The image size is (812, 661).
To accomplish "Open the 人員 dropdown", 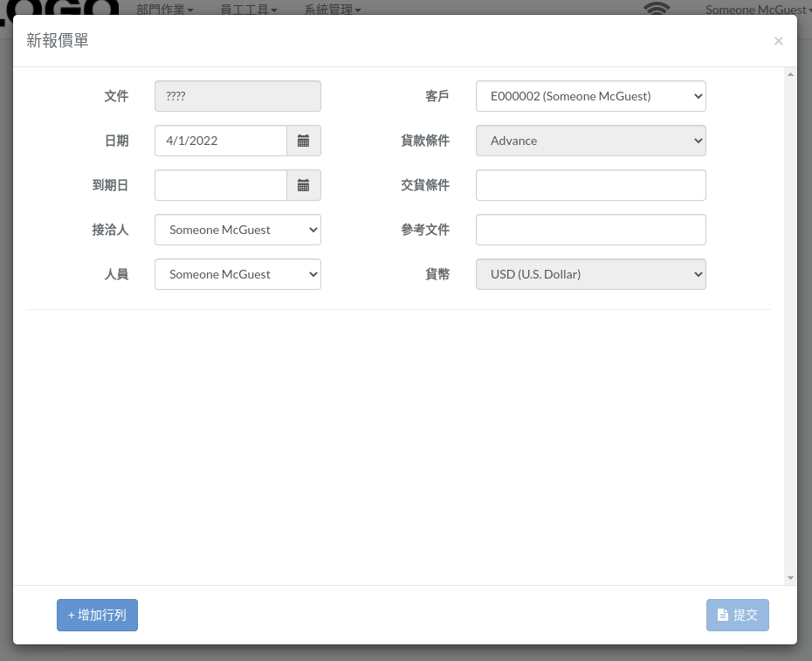I will [x=237, y=274].
